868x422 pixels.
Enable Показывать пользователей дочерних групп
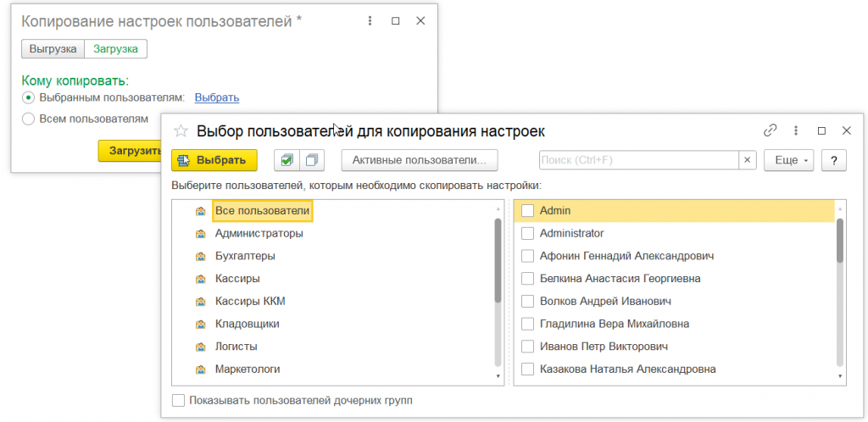(x=178, y=401)
